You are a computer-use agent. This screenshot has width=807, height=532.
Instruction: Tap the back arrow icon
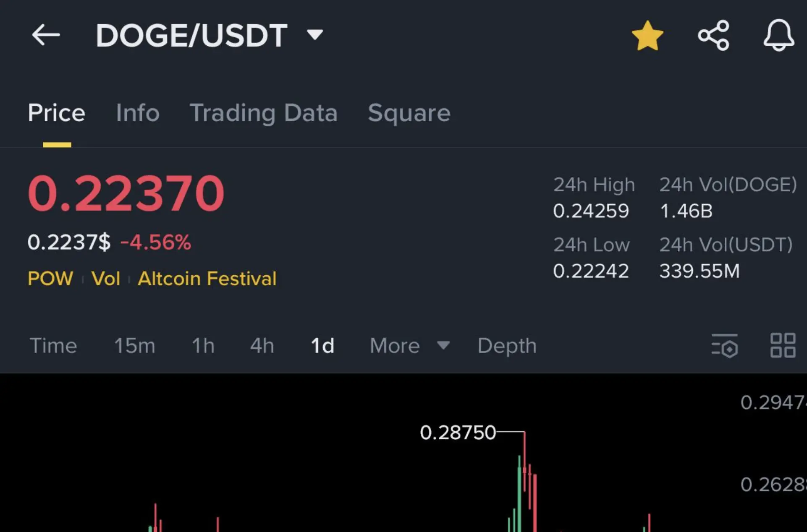tap(46, 35)
